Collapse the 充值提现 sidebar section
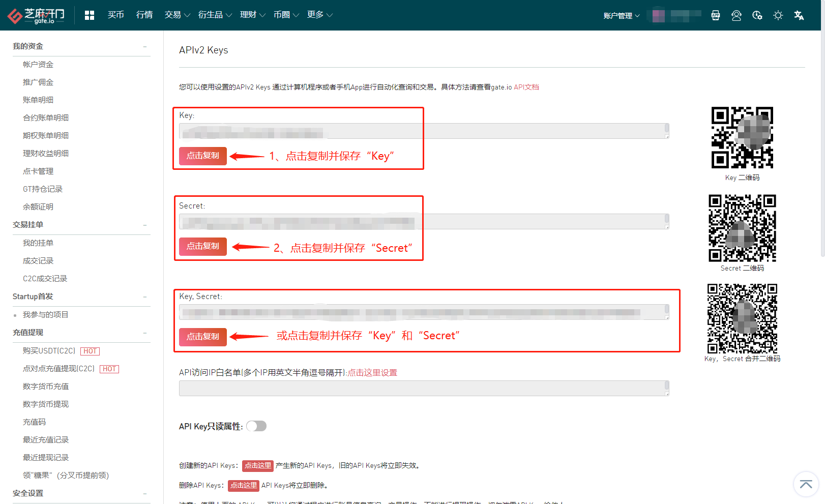The height and width of the screenshot is (504, 825). point(145,333)
